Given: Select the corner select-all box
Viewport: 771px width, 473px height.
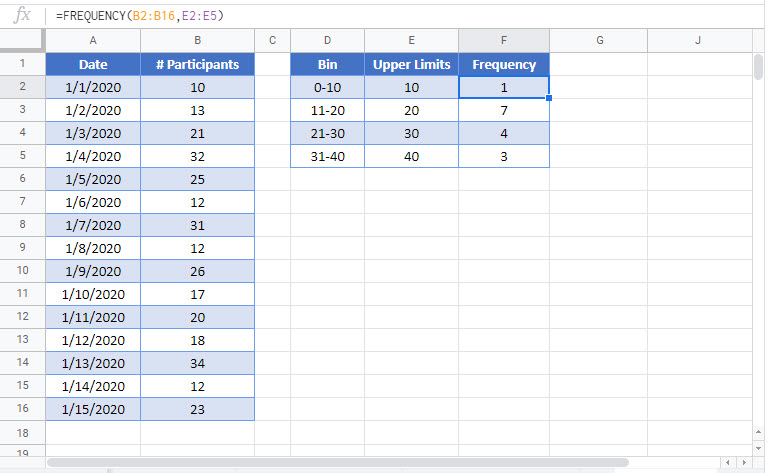Looking at the screenshot, I should point(23,40).
